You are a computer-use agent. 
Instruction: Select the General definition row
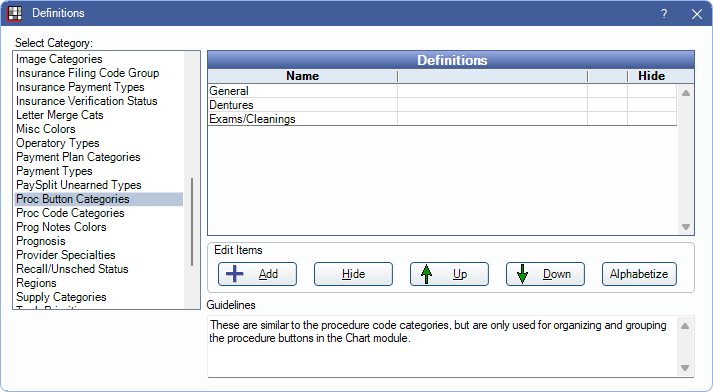click(442, 91)
